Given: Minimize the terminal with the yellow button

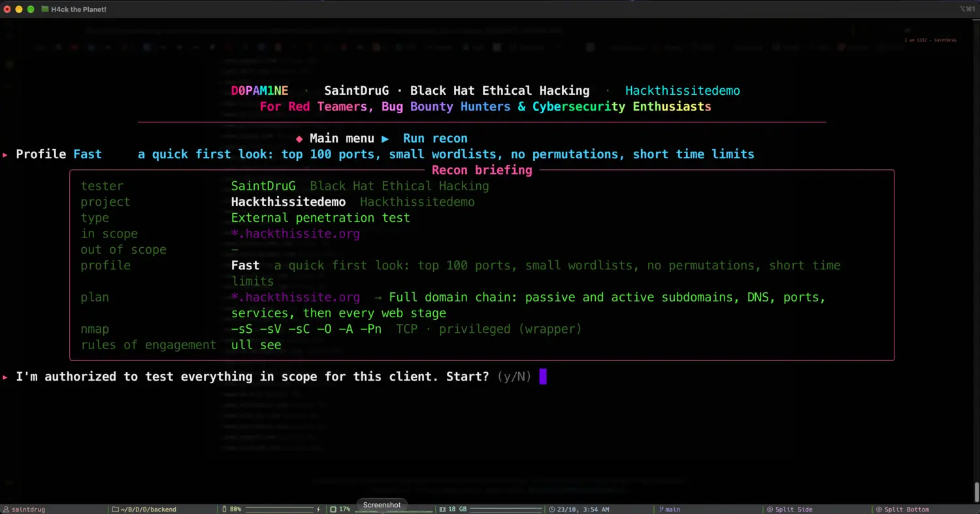Looking at the screenshot, I should tap(19, 9).
